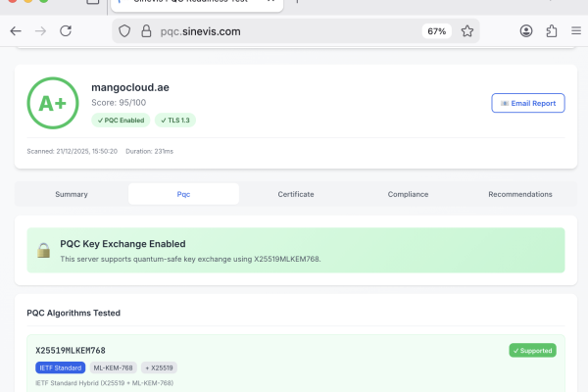
Task: Click the Scanned date and time text
Action: tap(72, 152)
